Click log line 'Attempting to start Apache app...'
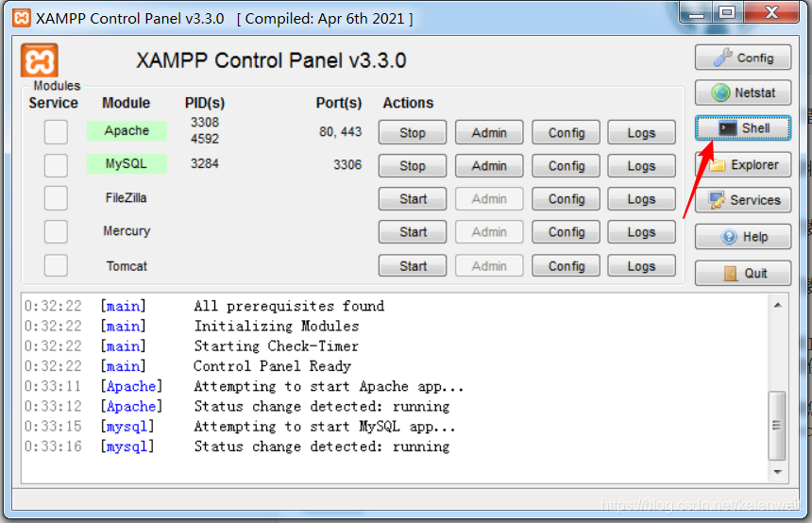This screenshot has height=523, width=812. [329, 386]
